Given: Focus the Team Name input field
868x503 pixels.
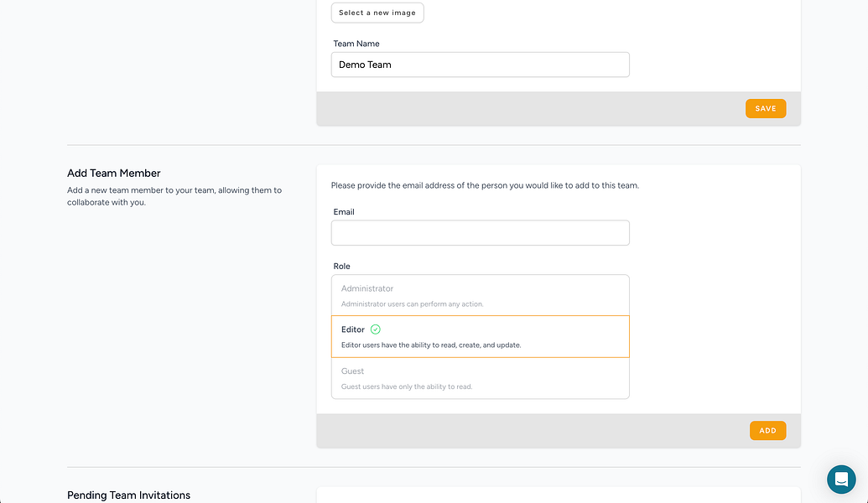Looking at the screenshot, I should tap(480, 65).
